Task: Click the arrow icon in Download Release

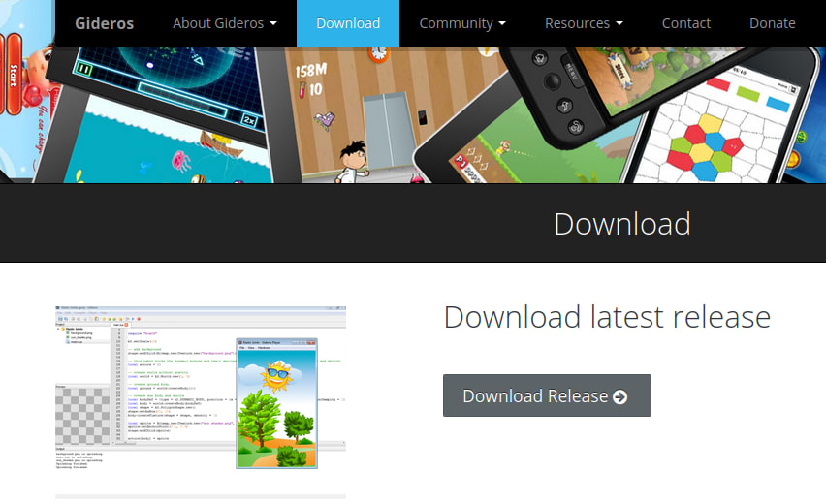Action: pyautogui.click(x=620, y=396)
